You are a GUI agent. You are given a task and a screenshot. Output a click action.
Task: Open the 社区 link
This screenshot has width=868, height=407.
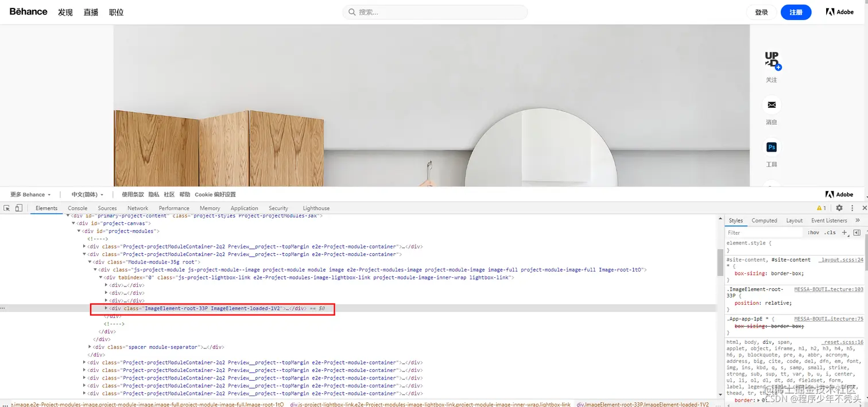point(169,195)
